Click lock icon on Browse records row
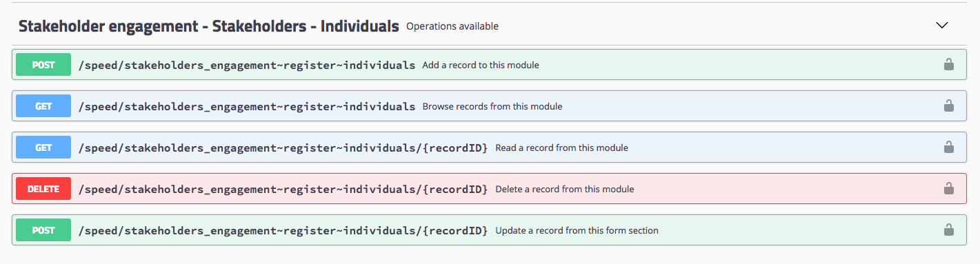The image size is (980, 264). tap(949, 106)
